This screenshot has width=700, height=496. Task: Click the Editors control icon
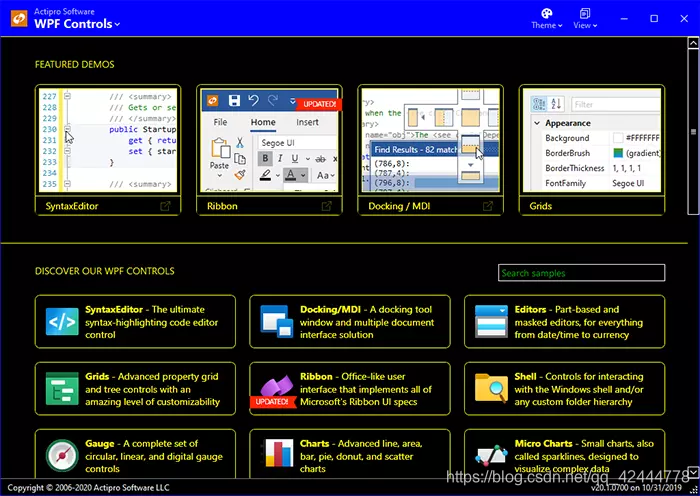[491, 321]
